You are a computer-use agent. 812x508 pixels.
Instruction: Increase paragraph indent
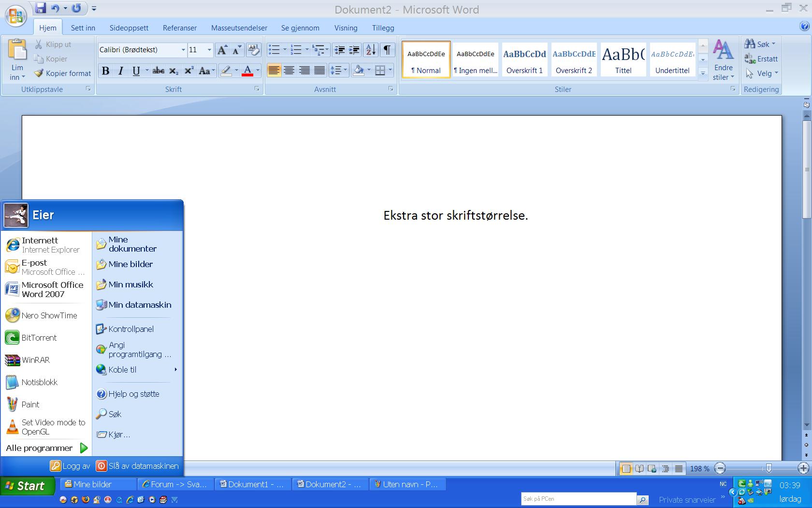[354, 50]
